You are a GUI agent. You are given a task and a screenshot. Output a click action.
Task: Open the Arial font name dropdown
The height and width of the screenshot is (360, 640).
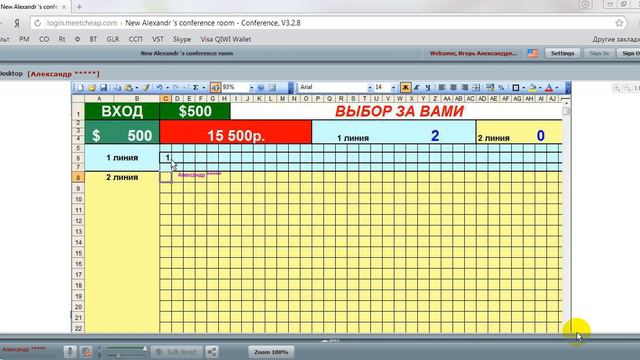[x=370, y=87]
